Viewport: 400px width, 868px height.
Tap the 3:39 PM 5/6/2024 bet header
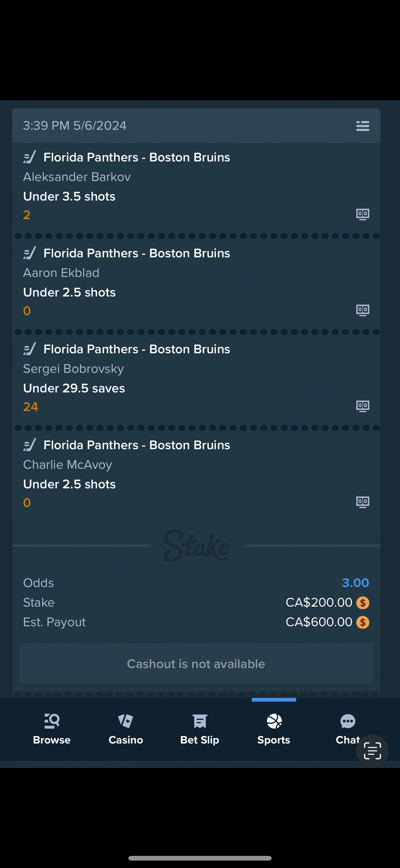click(196, 126)
